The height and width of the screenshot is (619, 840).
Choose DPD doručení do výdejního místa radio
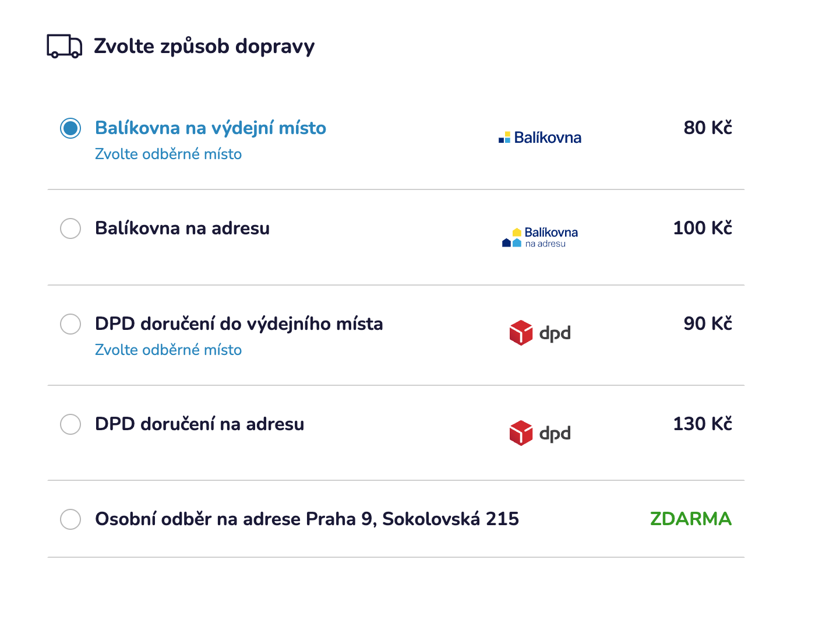[x=70, y=324]
